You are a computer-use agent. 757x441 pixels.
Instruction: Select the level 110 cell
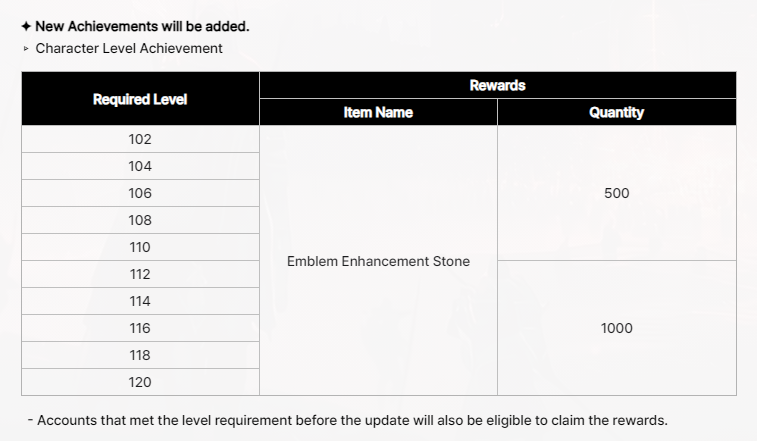(x=140, y=247)
